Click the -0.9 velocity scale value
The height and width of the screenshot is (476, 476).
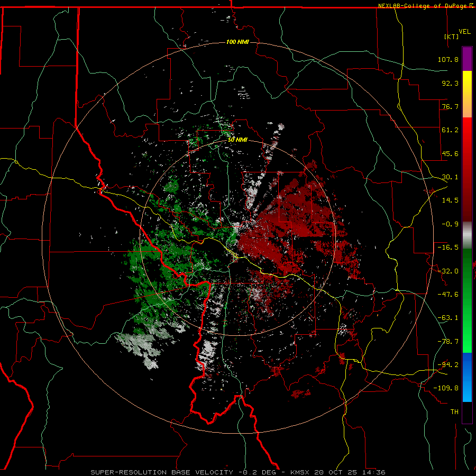click(450, 224)
